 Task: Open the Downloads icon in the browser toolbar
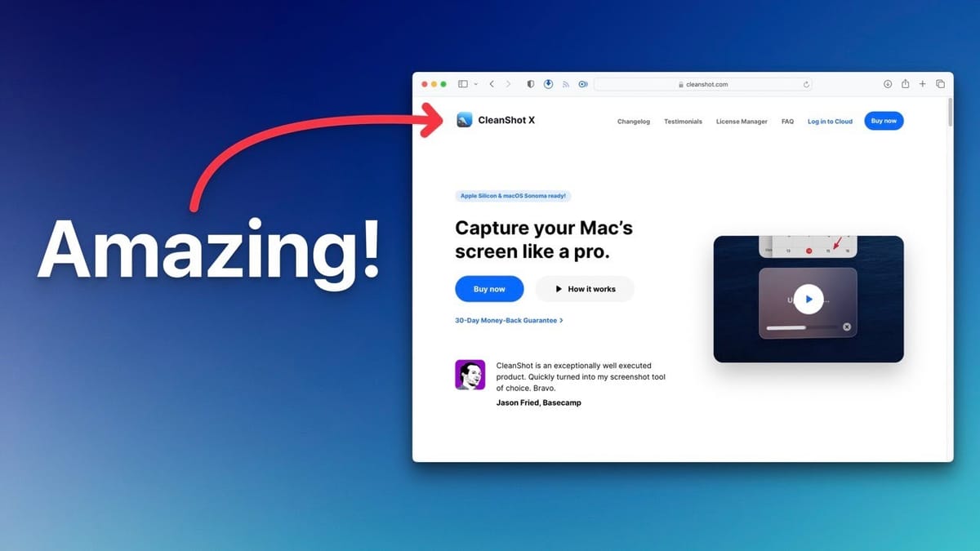(x=887, y=83)
